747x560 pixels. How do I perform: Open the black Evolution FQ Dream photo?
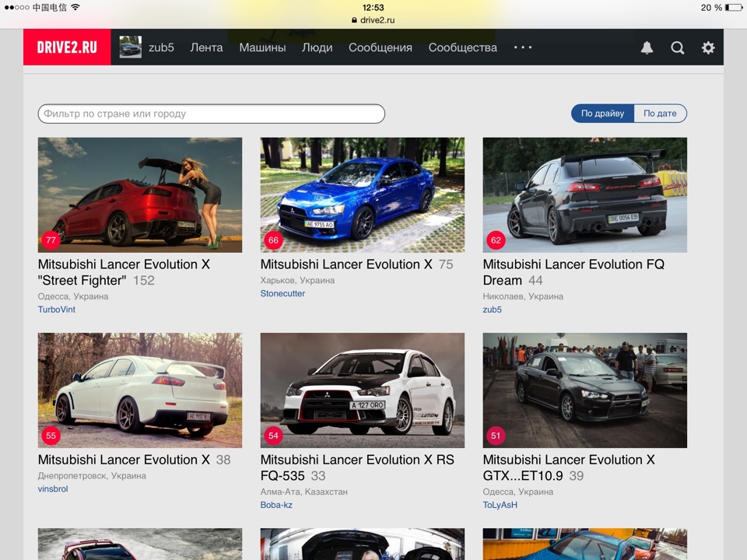(x=585, y=194)
